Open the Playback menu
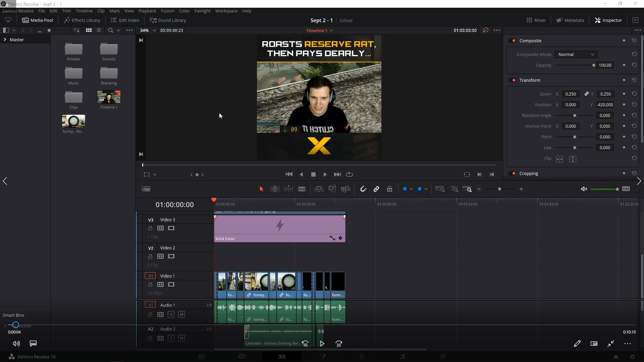Viewport: 644px width, 362px height. 147,11
